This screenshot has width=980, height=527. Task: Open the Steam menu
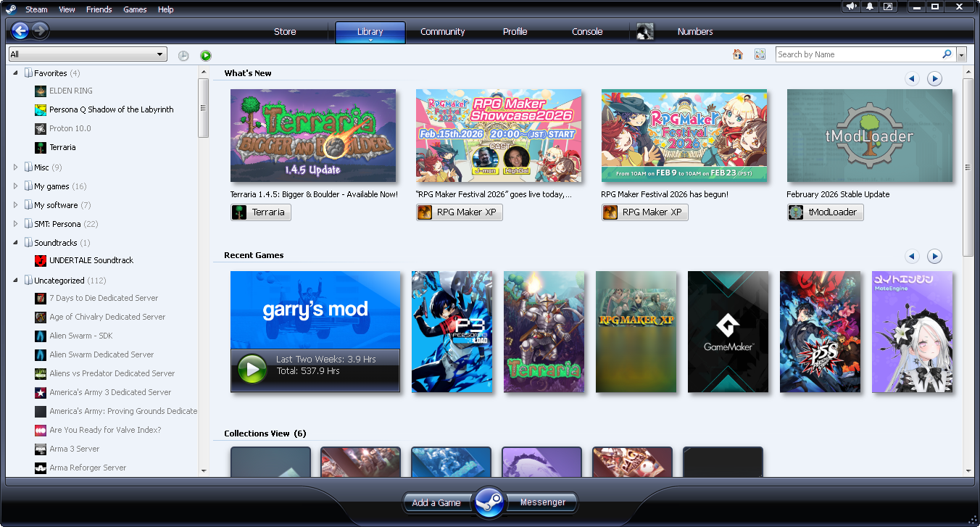pyautogui.click(x=36, y=9)
